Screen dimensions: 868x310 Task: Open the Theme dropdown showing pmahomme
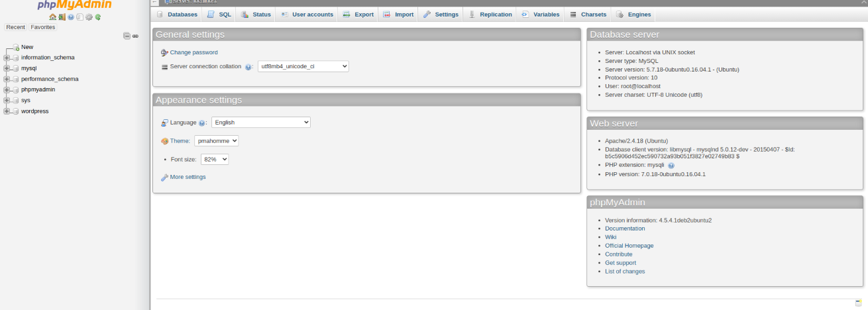(x=216, y=141)
